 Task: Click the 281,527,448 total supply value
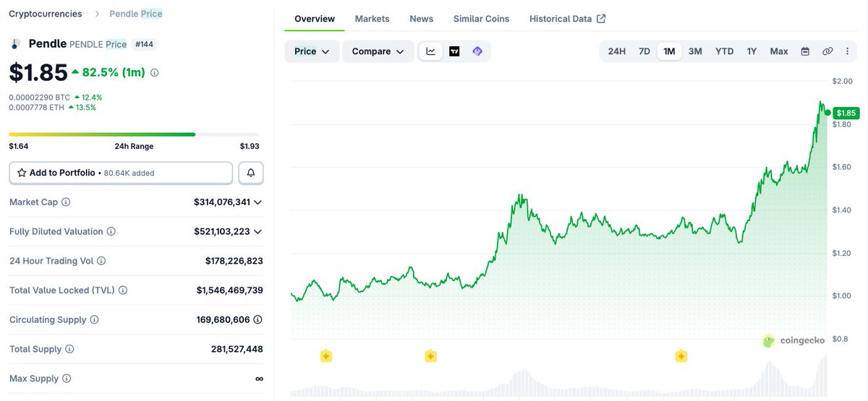coord(237,349)
